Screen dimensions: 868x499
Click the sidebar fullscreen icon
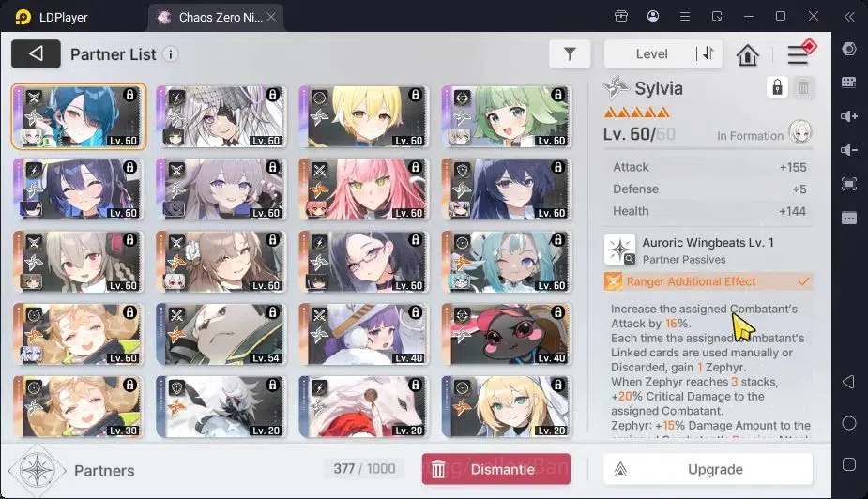point(848,184)
